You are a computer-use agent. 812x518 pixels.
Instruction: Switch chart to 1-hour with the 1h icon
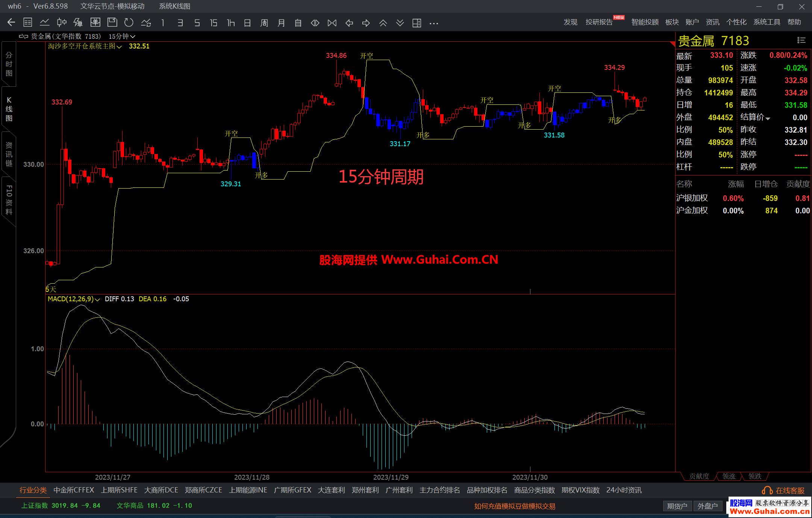(x=230, y=23)
